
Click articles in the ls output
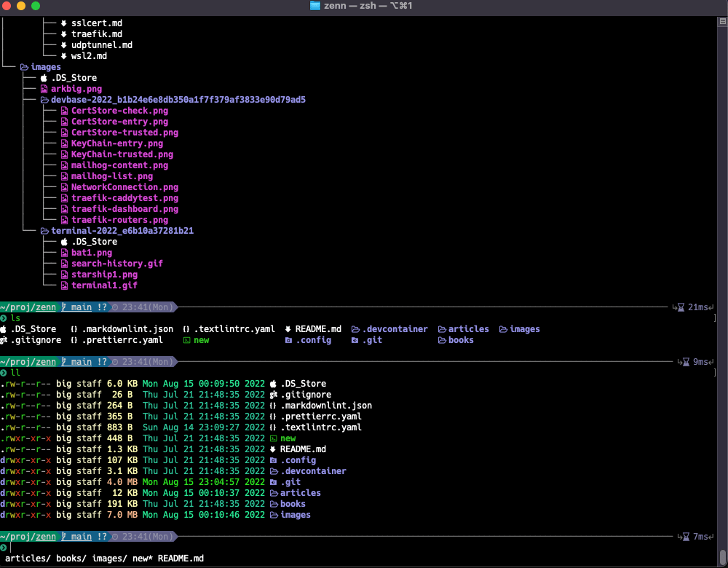(468, 329)
